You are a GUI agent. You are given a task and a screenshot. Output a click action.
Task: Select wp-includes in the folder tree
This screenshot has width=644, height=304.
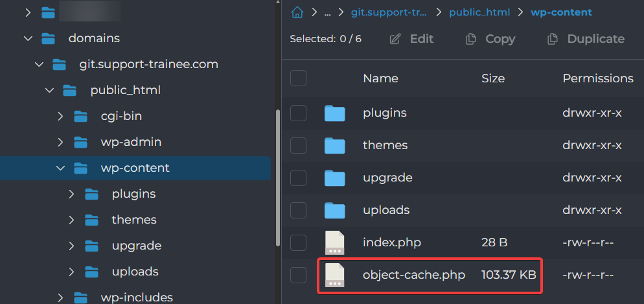click(x=137, y=297)
